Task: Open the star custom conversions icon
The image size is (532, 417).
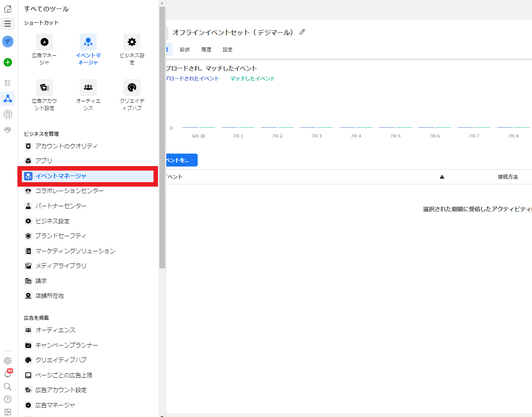Action: pos(8,114)
